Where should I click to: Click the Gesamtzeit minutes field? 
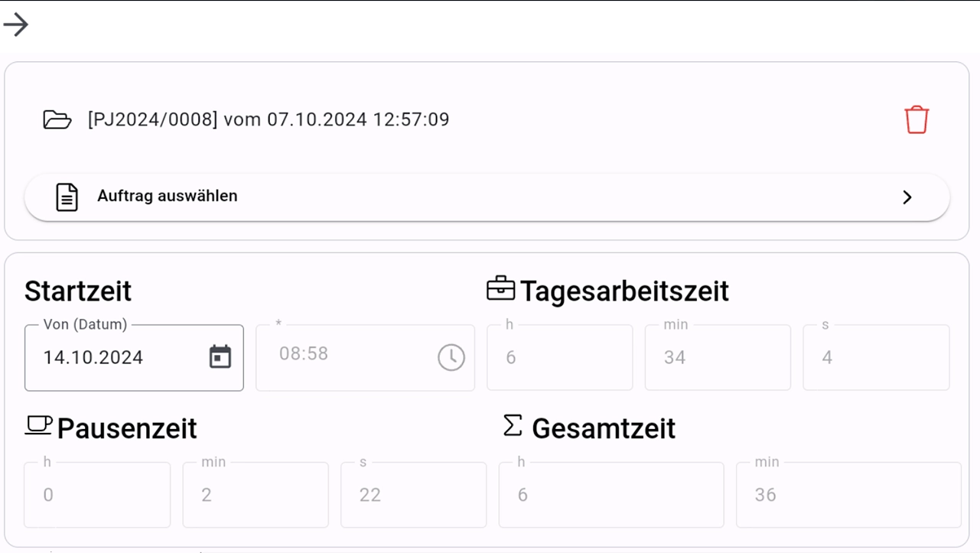(848, 495)
